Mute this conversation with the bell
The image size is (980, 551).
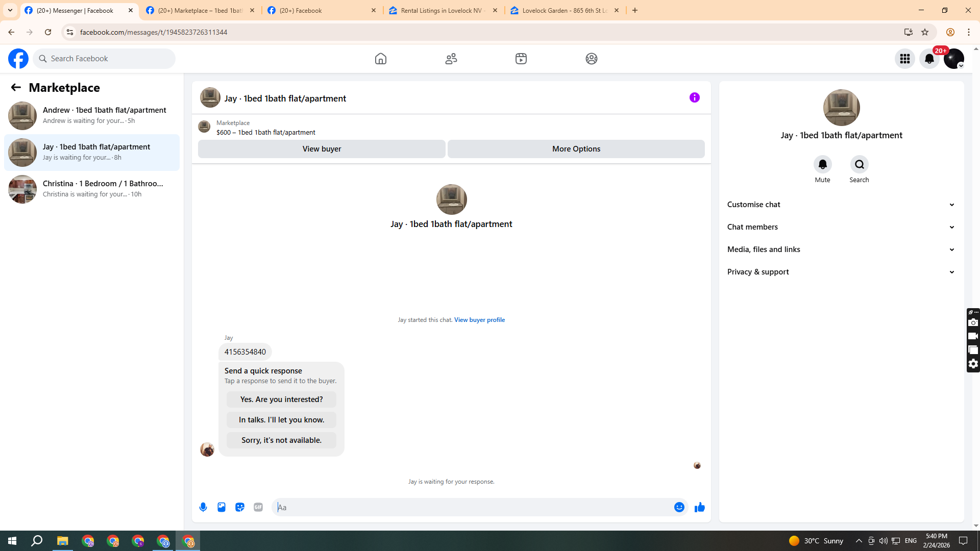coord(822,165)
